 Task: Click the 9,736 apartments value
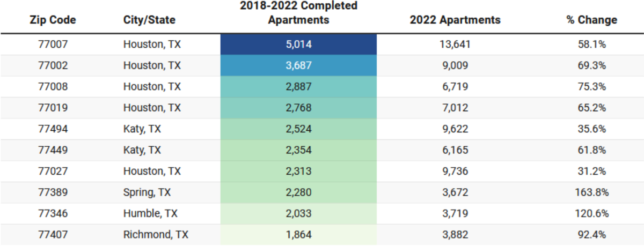tap(455, 172)
